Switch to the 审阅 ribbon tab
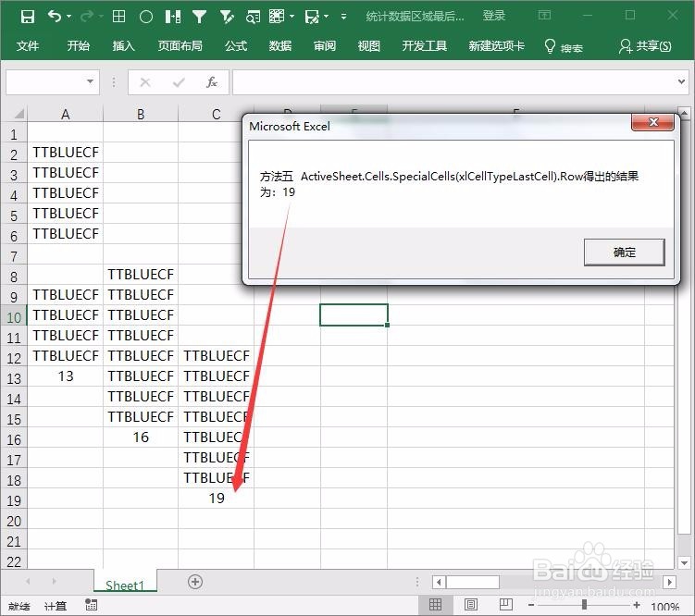 click(x=325, y=45)
